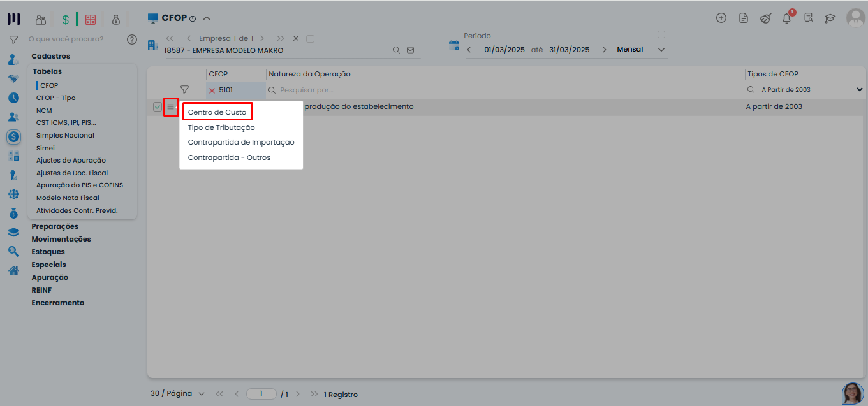Choose Centro de Custo from menu
Viewport: 868px width, 406px height.
[217, 112]
